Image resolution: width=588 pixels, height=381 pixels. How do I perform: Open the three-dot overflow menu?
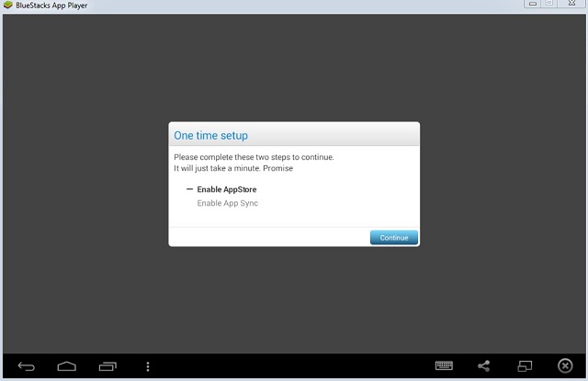pos(148,366)
